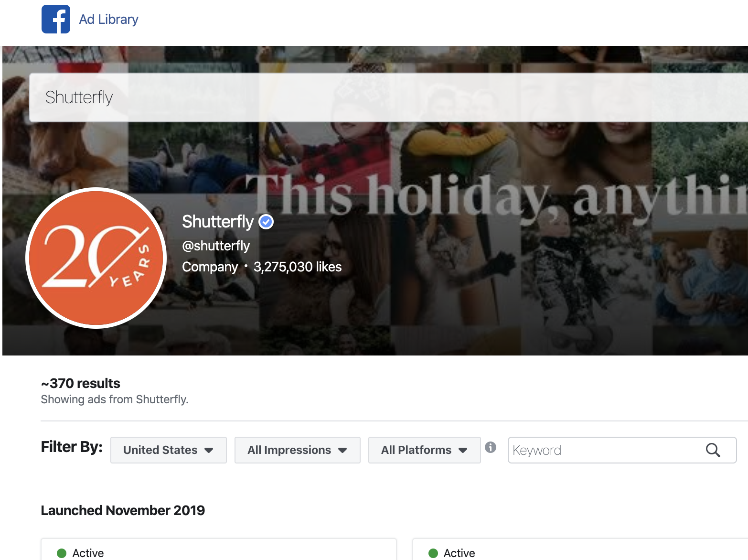Open the Shutterfly page name link
Image resolution: width=748 pixels, height=560 pixels.
(218, 222)
